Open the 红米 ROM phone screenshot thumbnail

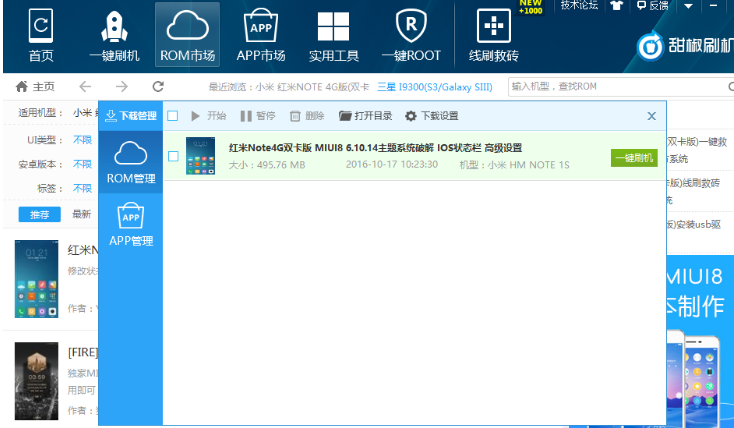click(x=37, y=279)
